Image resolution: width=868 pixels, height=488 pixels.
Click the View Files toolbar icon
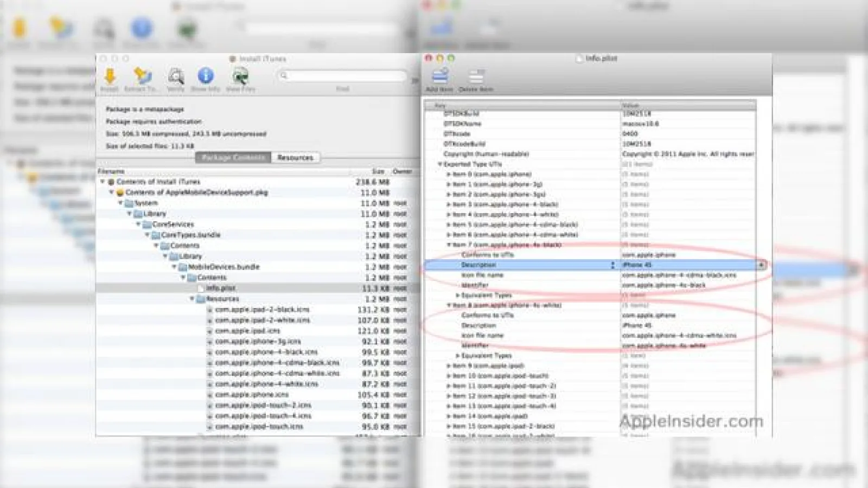tap(240, 76)
